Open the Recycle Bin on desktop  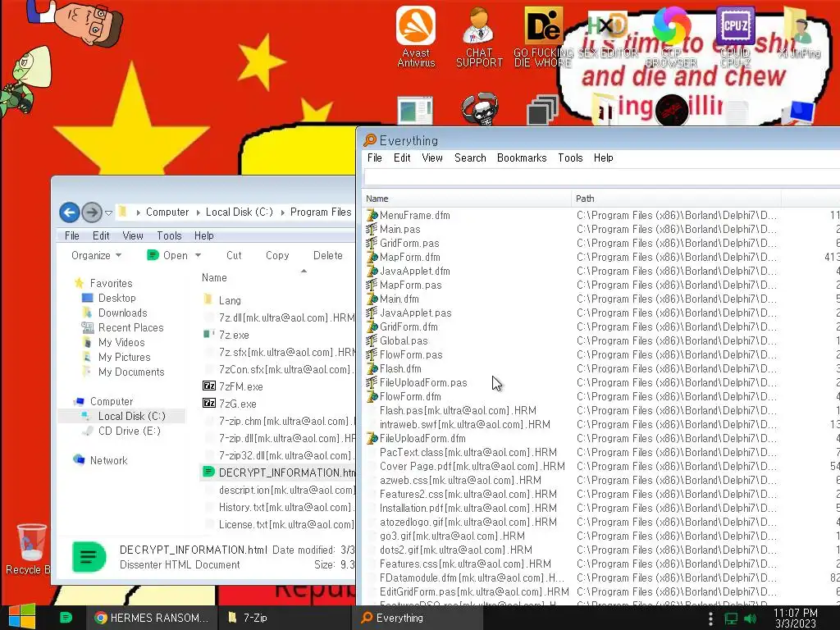click(30, 549)
